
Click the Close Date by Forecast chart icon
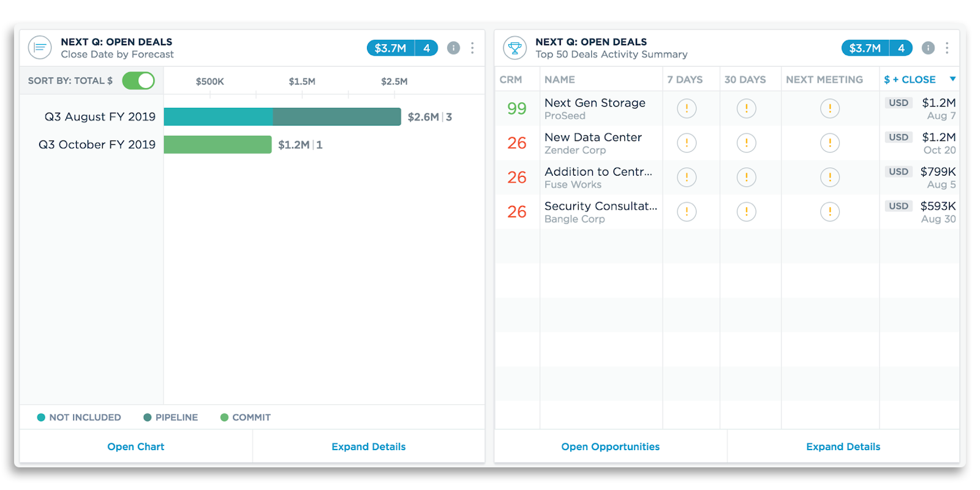coord(40,48)
